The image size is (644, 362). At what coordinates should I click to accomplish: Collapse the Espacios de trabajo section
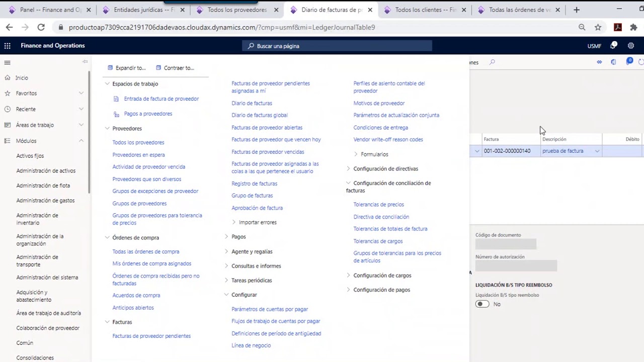(107, 84)
